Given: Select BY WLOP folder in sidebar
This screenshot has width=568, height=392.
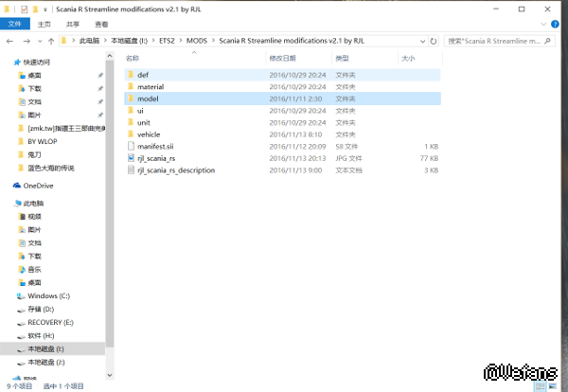Looking at the screenshot, I should pyautogui.click(x=43, y=141).
